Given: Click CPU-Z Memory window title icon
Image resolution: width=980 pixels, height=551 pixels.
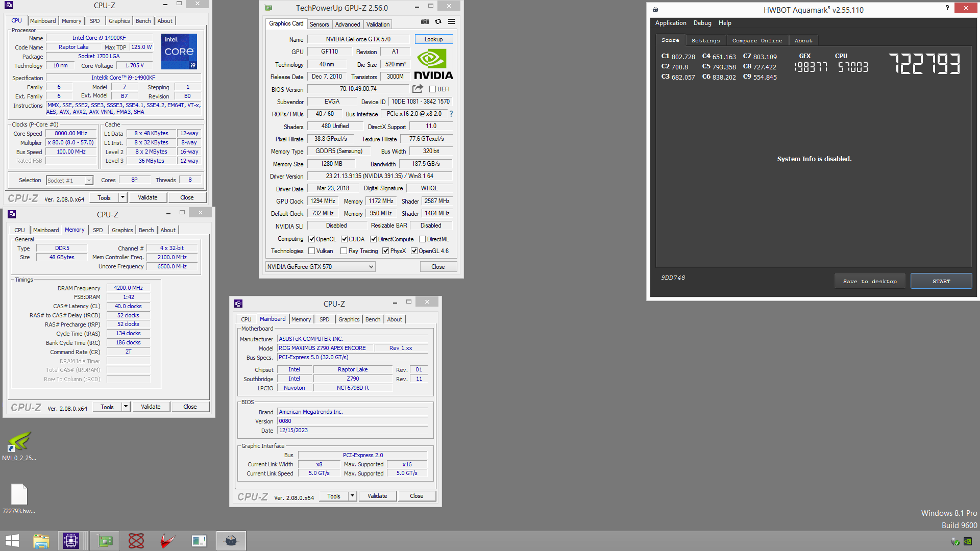Looking at the screenshot, I should tap(12, 214).
